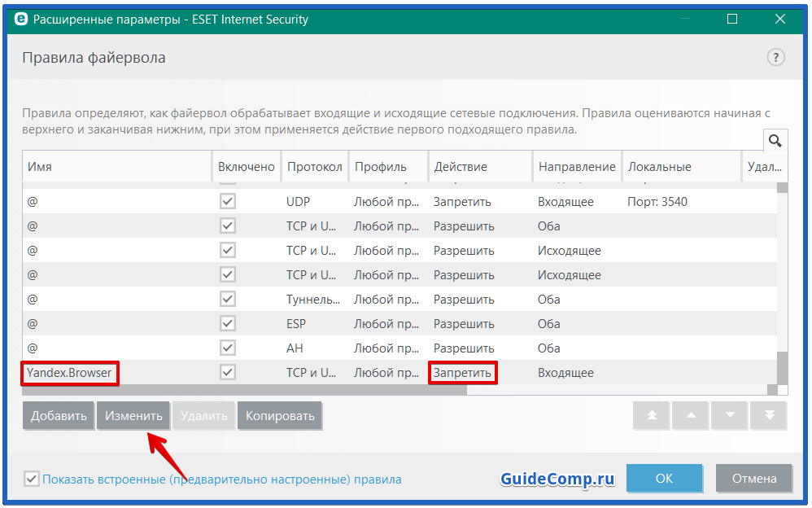Screen dimensions: 812x508
Task: Move rule to bottom arrow button
Action: (769, 415)
